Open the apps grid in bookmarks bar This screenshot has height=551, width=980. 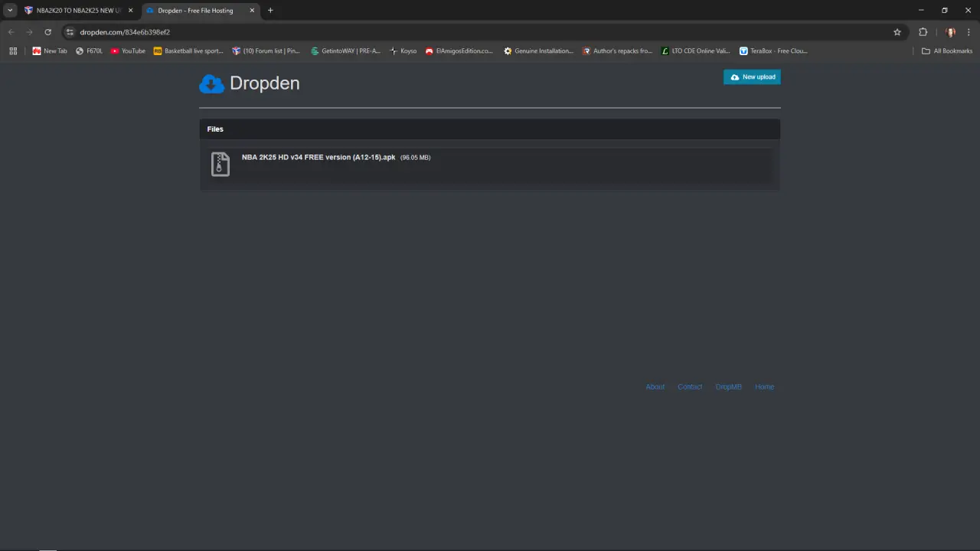[x=13, y=51]
